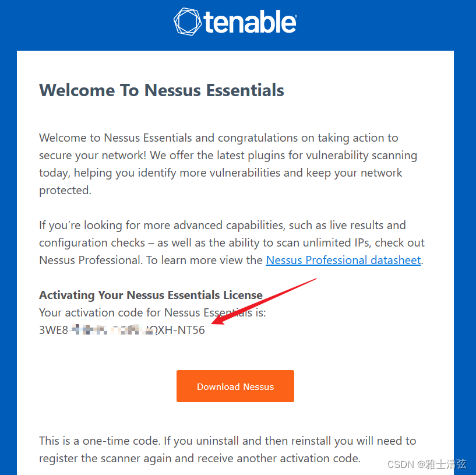Image resolution: width=476 pixels, height=475 pixels.
Task: Click the author name 雅士清弦 in the watermark
Action: click(445, 464)
